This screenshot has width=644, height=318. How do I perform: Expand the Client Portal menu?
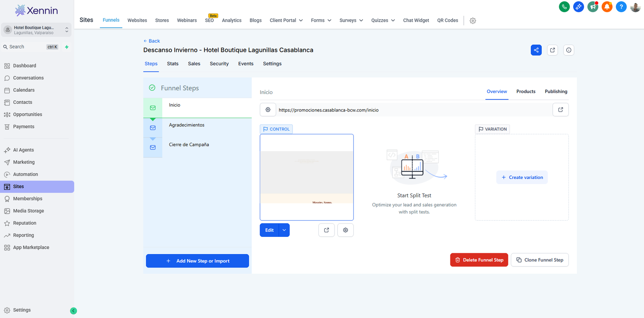point(286,21)
